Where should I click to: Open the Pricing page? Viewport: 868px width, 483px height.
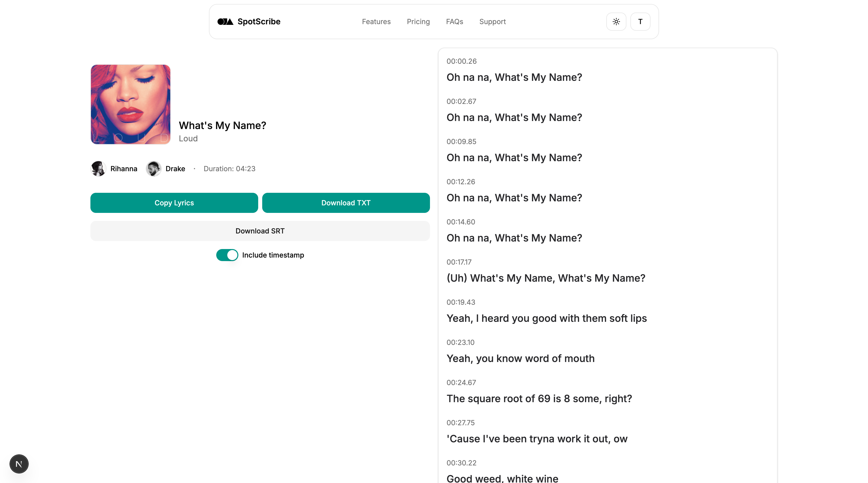pos(418,22)
